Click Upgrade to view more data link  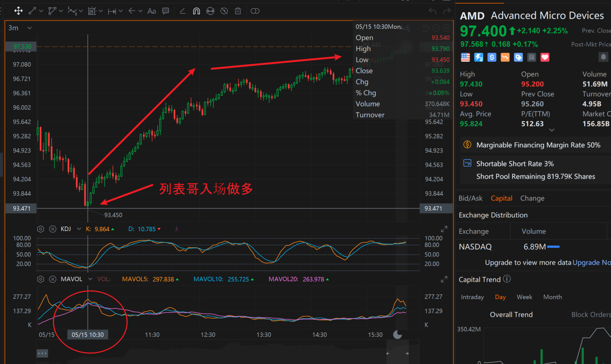pos(591,263)
